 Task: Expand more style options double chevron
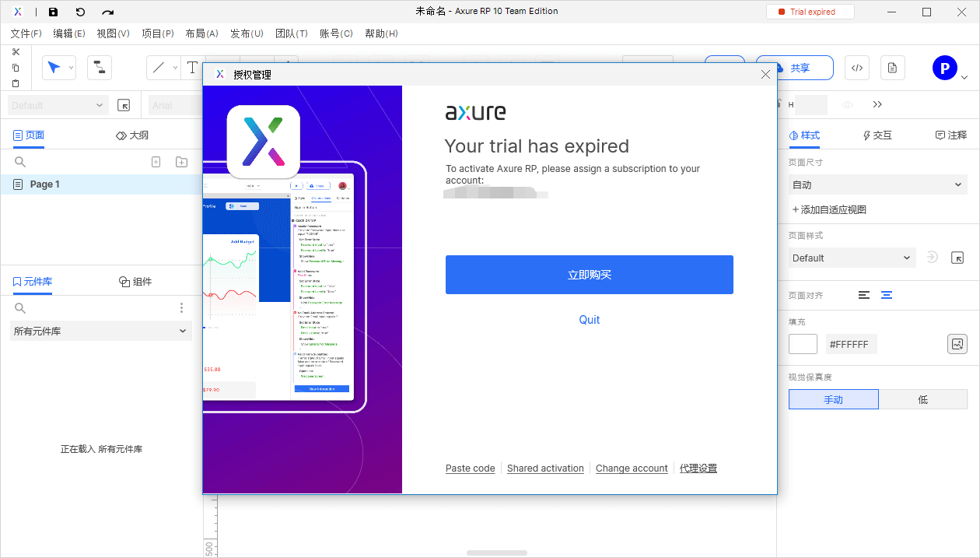point(877,104)
